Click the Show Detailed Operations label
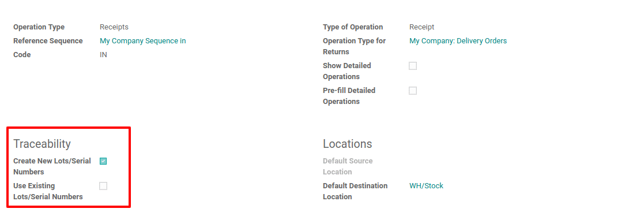Screen dimensions: 644x216 coord(347,71)
